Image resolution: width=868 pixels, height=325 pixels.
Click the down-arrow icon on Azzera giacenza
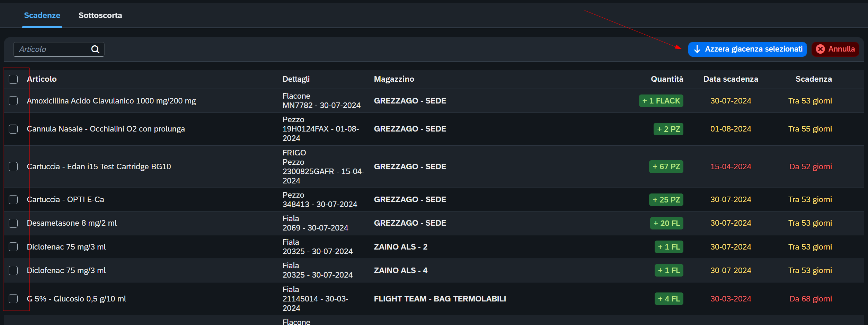pyautogui.click(x=697, y=49)
